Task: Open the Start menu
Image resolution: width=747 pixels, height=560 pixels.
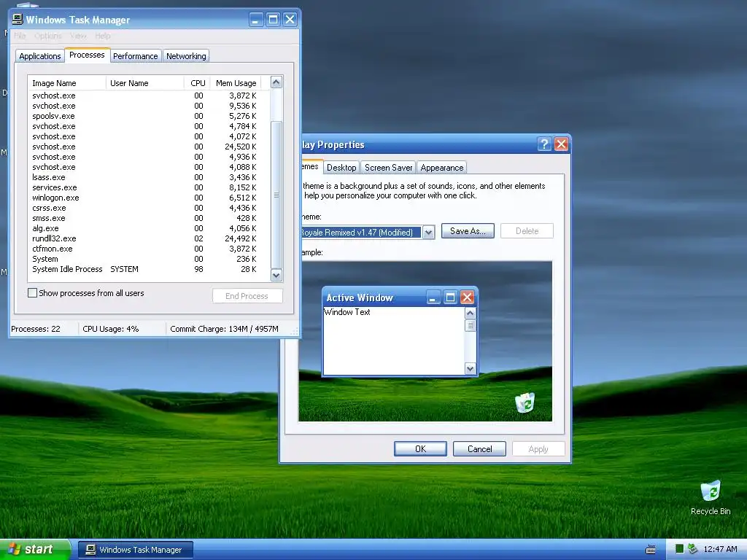Action: [35, 549]
